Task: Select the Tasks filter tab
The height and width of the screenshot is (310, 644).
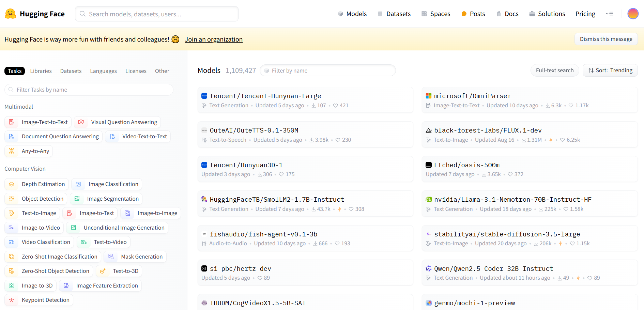Action: [15, 71]
